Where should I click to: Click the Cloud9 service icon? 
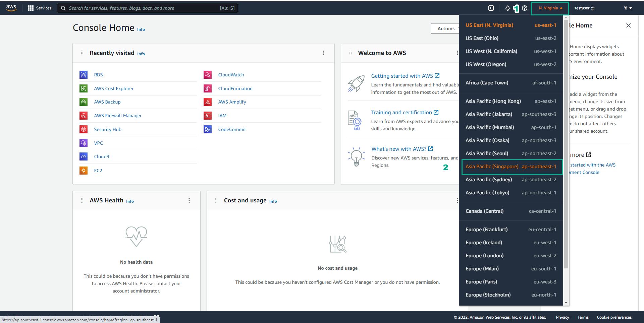tap(84, 156)
